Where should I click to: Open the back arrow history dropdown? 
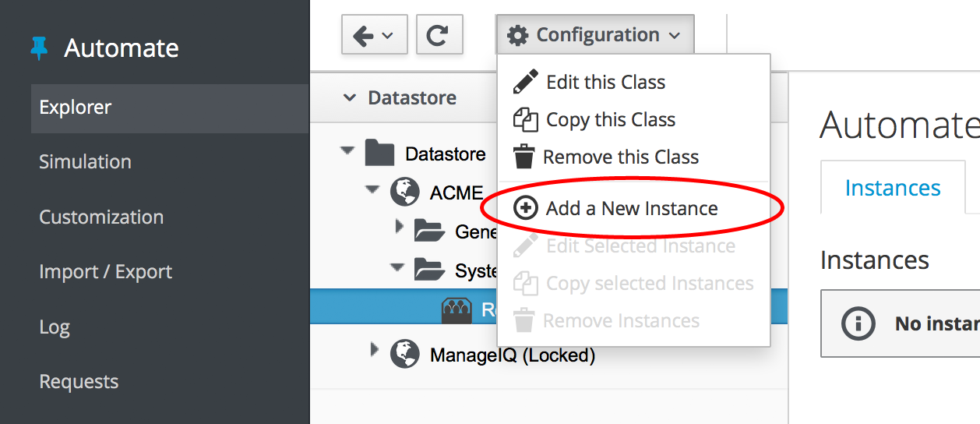coord(374,35)
